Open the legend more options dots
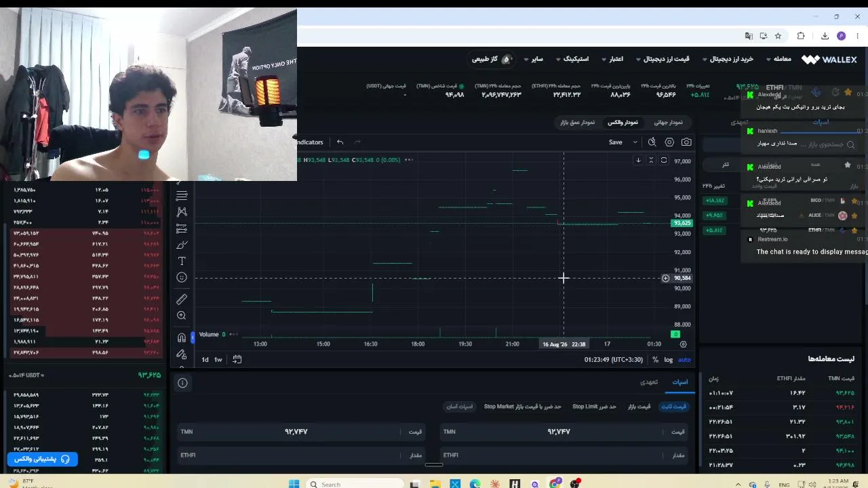Screen dimensions: 868x488 [408, 160]
